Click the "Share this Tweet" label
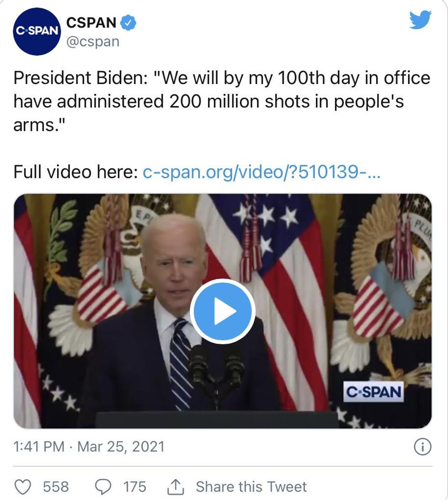 tap(251, 487)
